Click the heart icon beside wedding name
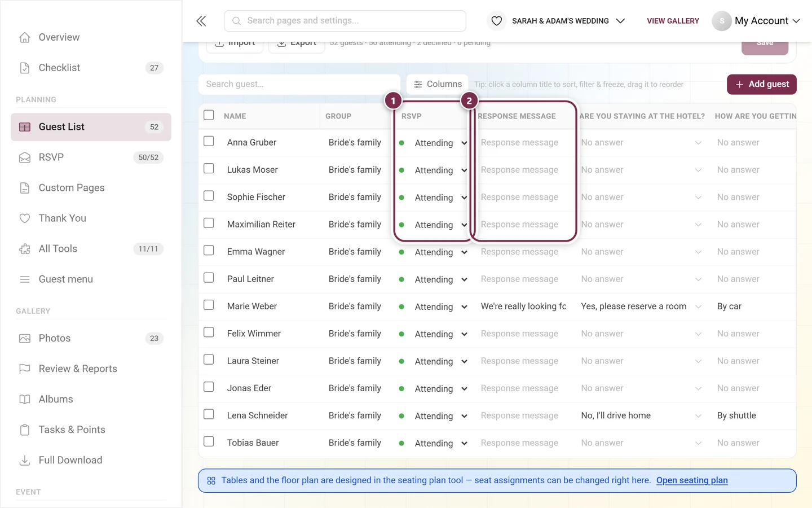 496,21
